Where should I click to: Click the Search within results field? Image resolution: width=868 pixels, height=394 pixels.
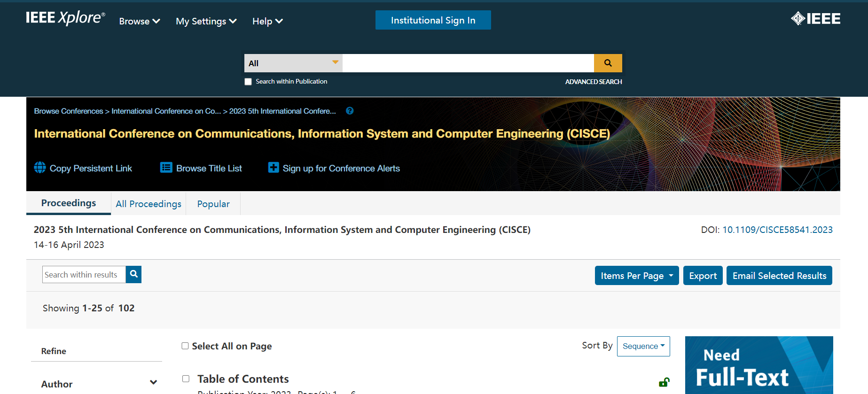tap(84, 275)
